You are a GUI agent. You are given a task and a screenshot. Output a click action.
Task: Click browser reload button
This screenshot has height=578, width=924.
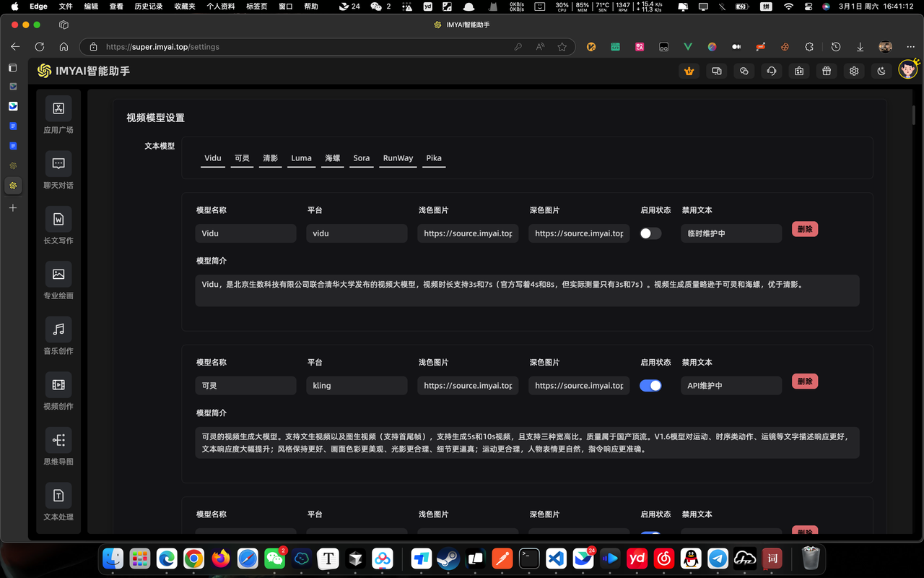click(40, 47)
